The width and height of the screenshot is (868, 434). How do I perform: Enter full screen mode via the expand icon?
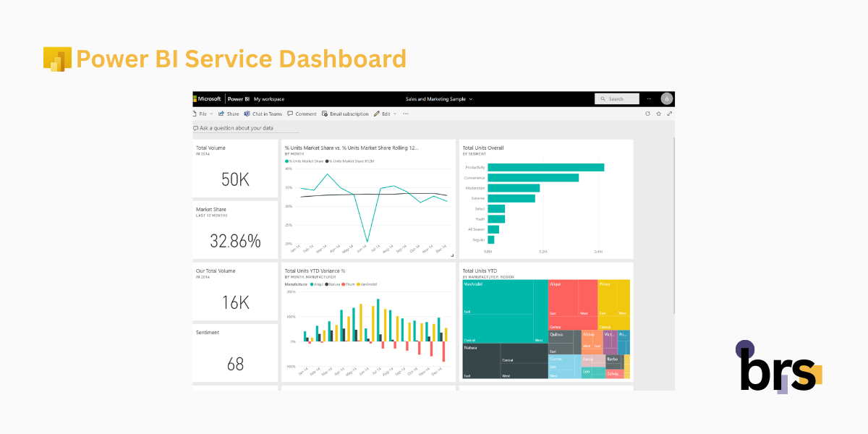pos(670,114)
